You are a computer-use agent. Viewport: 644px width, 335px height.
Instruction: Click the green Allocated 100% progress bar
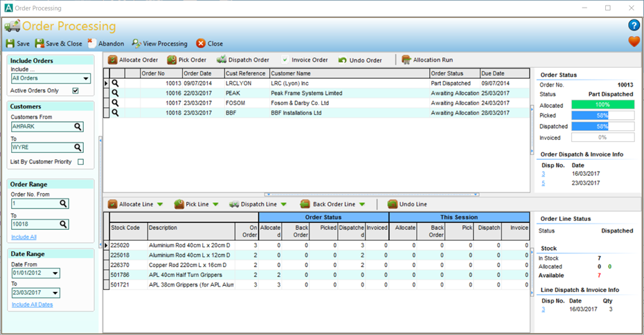tap(607, 105)
